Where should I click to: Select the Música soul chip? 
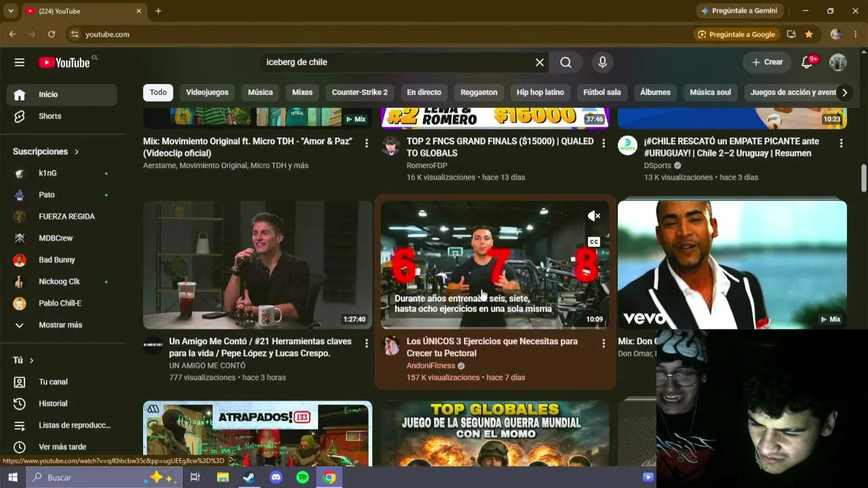(710, 93)
